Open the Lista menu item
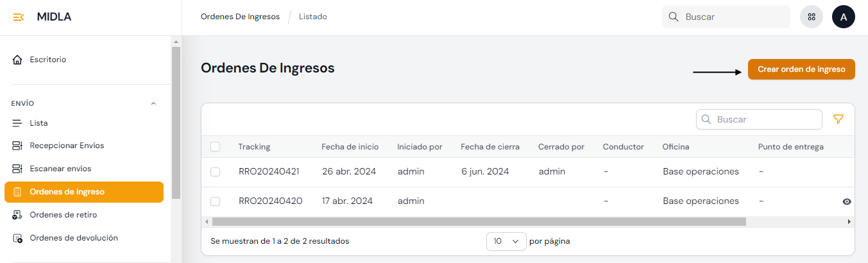The width and height of the screenshot is (868, 263). (38, 123)
